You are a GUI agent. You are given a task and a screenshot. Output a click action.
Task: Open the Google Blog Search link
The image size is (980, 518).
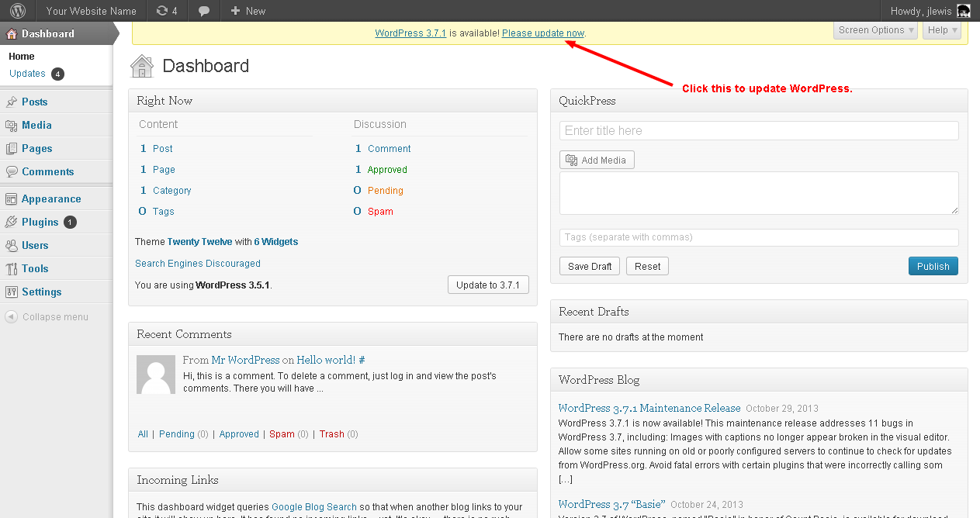(x=314, y=507)
